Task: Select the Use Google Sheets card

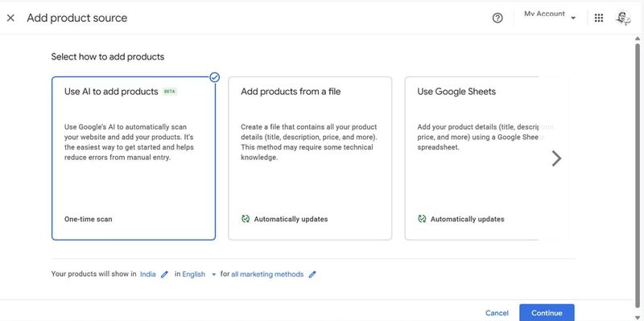Action: (486, 158)
